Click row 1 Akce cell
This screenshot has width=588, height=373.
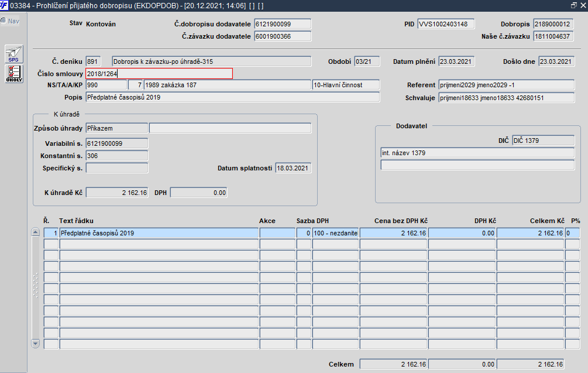(x=277, y=233)
